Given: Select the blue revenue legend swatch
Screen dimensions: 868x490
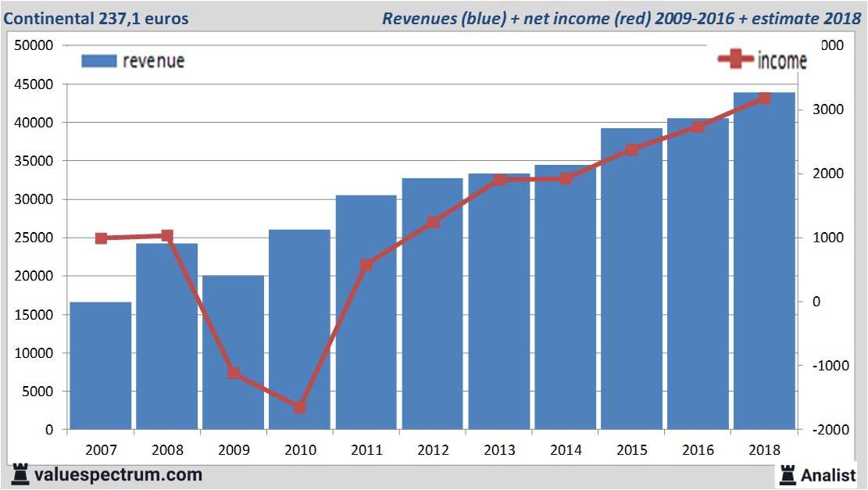Looking at the screenshot, I should [x=99, y=61].
